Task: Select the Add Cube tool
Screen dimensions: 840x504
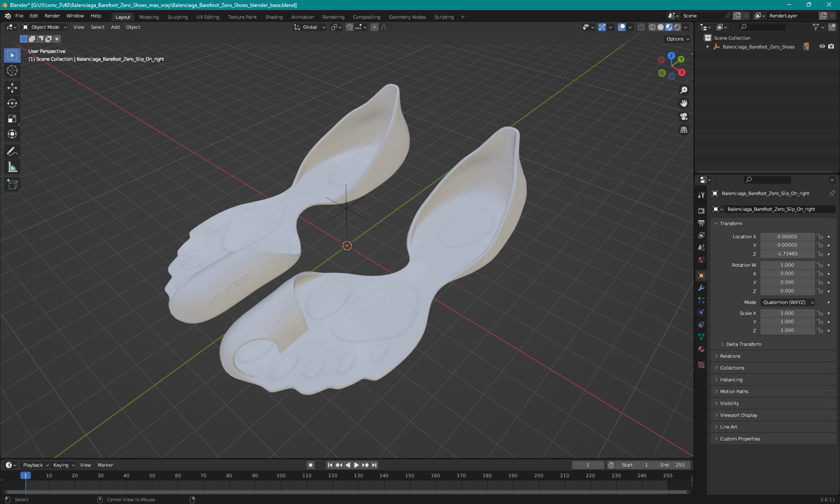Action: click(x=12, y=184)
